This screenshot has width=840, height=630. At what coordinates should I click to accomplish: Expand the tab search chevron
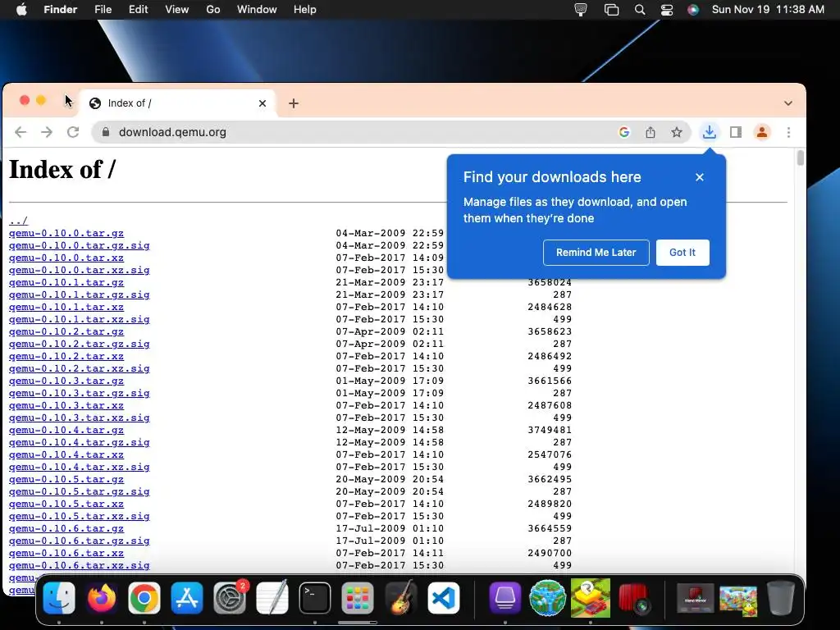[788, 103]
